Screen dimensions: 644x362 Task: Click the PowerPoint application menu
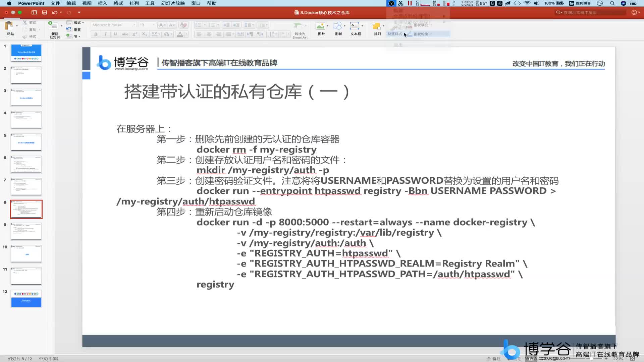[31, 3]
